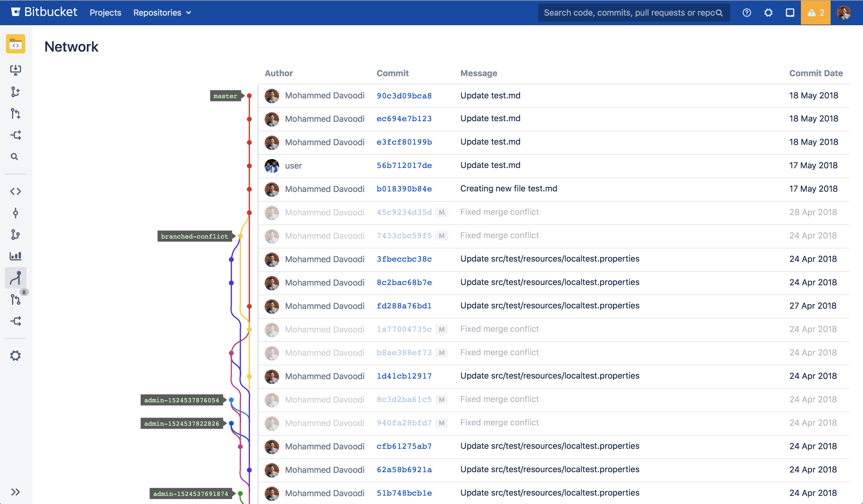Image resolution: width=863 pixels, height=504 pixels.
Task: Click the message Creating new file test.md
Action: pyautogui.click(x=509, y=189)
